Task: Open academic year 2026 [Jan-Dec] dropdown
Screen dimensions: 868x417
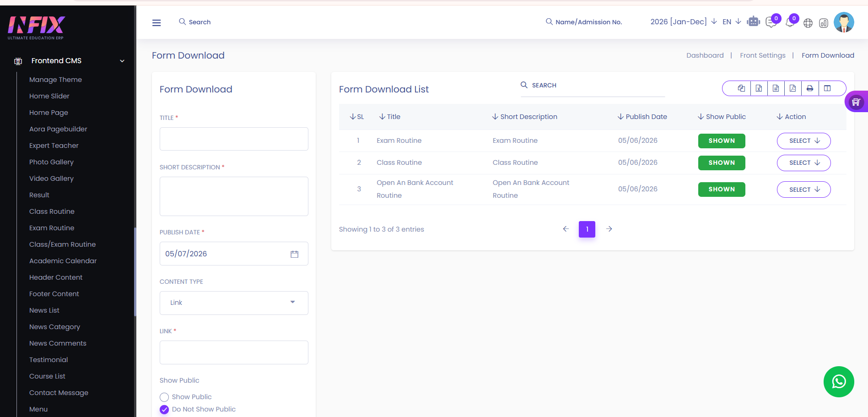Action: [x=684, y=22]
